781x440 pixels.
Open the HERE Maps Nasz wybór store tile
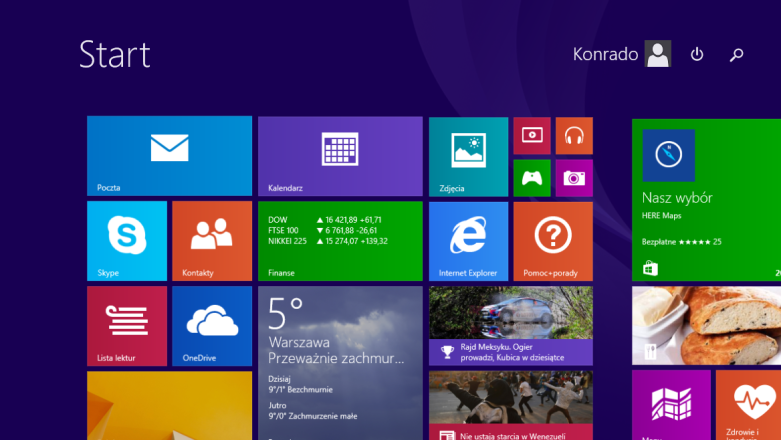(706, 199)
